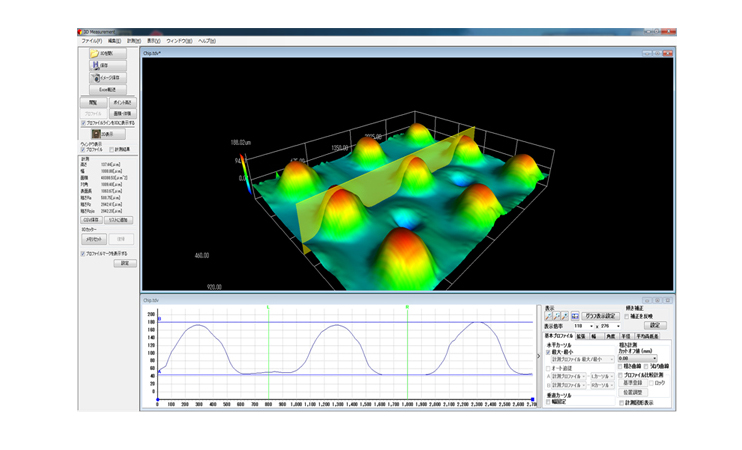Enable the 補正を反映 tilt correction checkbox
Viewport: 742px width, 450px height.
click(x=627, y=317)
